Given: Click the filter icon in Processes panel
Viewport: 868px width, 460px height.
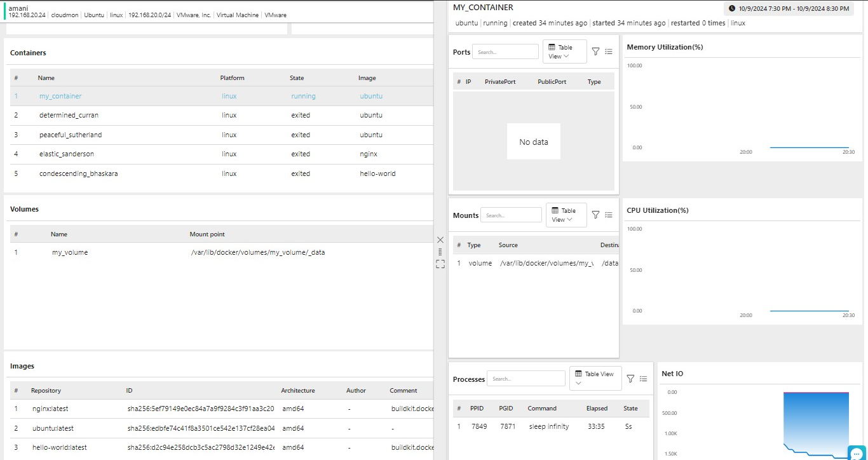Looking at the screenshot, I should [x=630, y=379].
